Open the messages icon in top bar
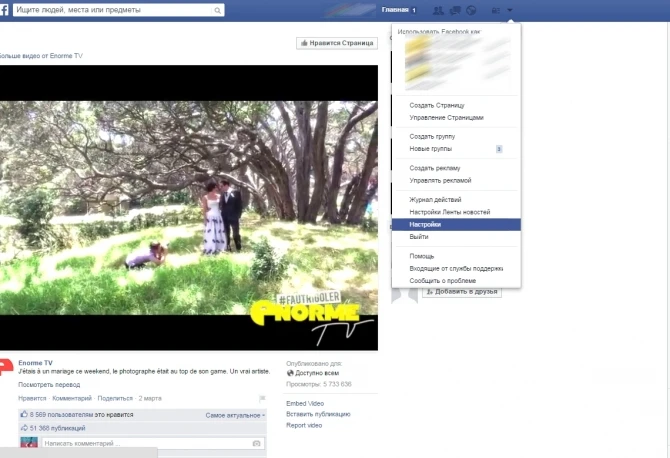The height and width of the screenshot is (458, 670). (x=455, y=10)
